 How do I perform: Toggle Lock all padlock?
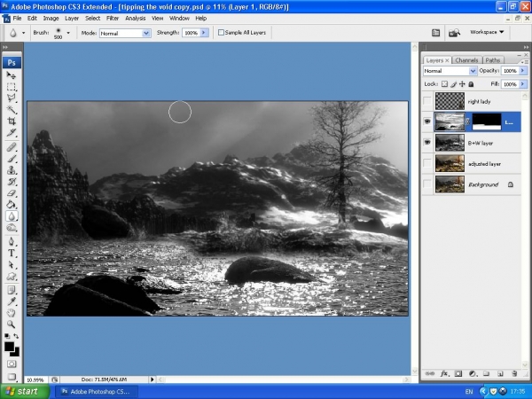click(x=471, y=84)
